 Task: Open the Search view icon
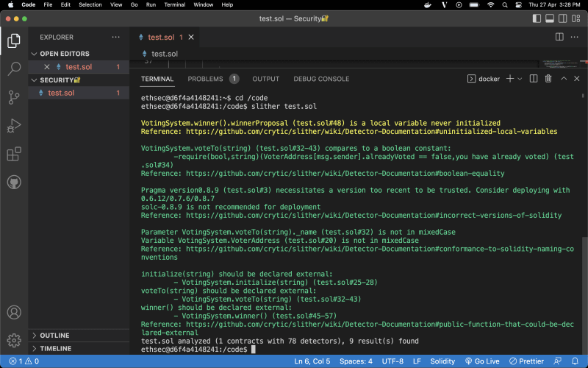click(14, 68)
